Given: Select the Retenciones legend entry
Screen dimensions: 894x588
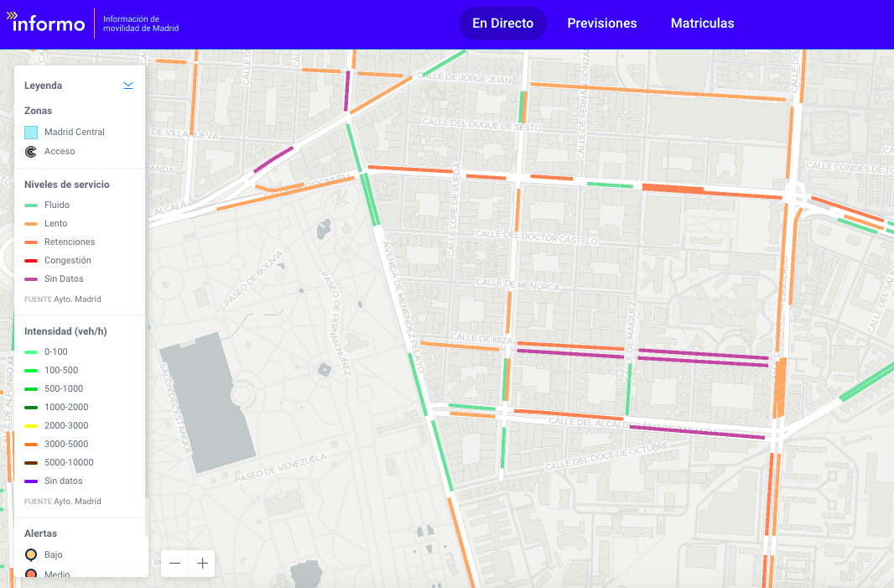Looking at the screenshot, I should [x=69, y=242].
